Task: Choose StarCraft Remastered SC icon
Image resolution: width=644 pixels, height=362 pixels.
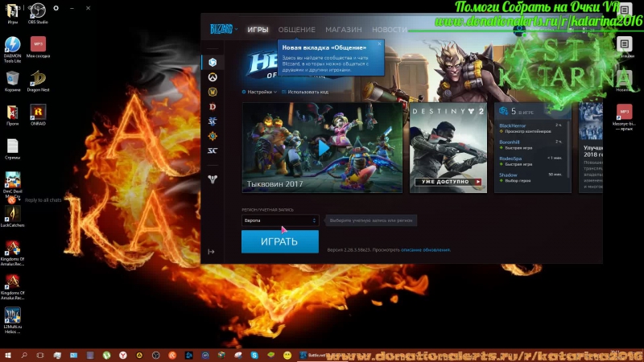Action: point(213,150)
